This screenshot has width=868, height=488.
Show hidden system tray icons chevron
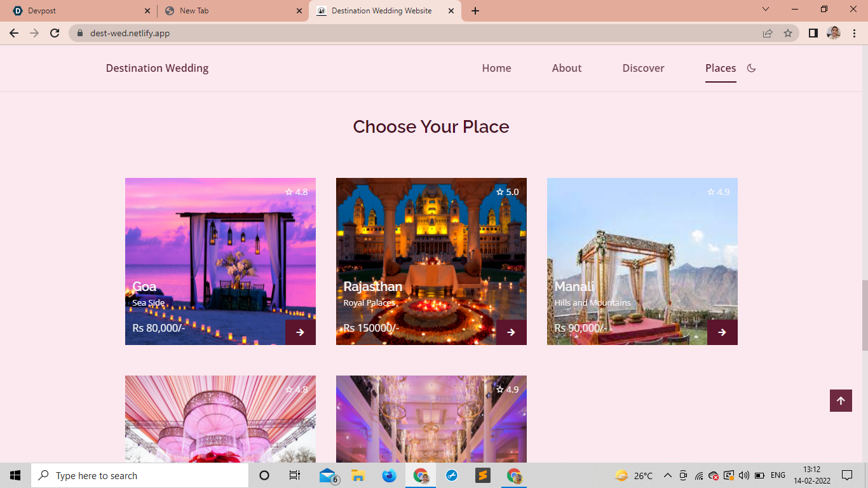pos(667,475)
